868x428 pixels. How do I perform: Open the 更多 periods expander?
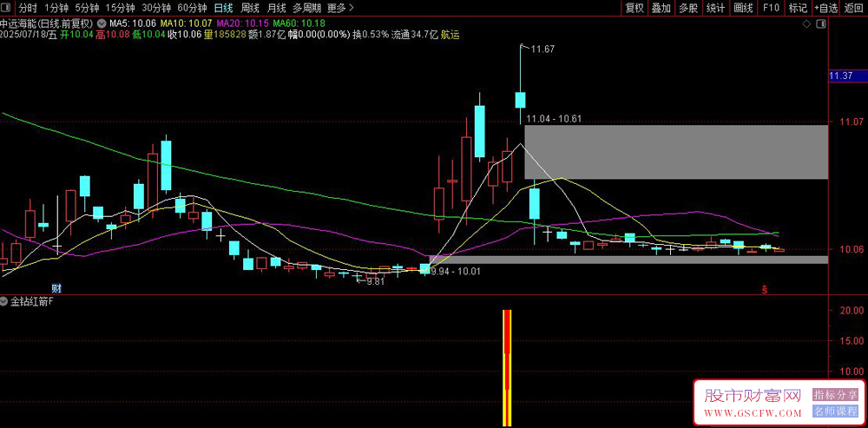coord(340,8)
